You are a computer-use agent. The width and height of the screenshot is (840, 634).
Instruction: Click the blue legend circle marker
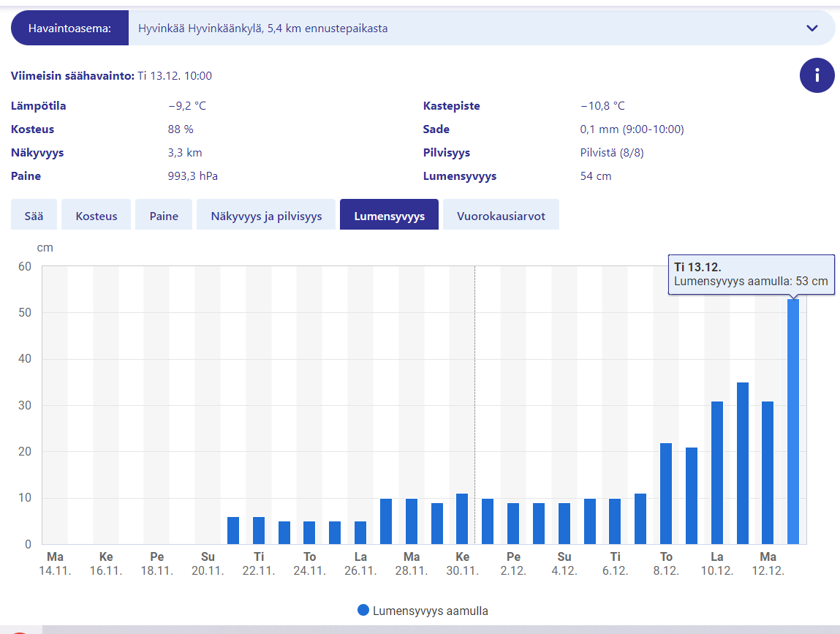[363, 611]
